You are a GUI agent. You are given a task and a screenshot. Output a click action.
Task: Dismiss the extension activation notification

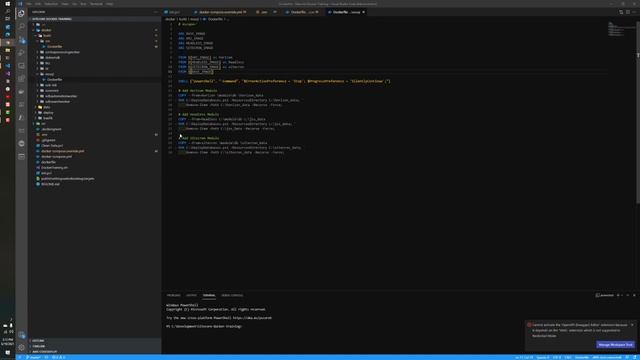[632, 325]
